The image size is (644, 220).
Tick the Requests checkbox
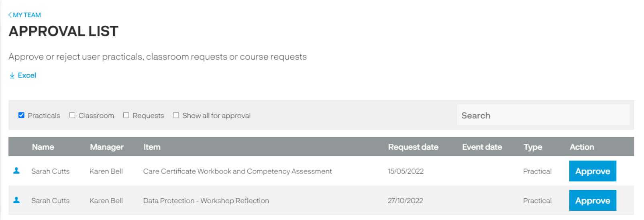point(126,115)
